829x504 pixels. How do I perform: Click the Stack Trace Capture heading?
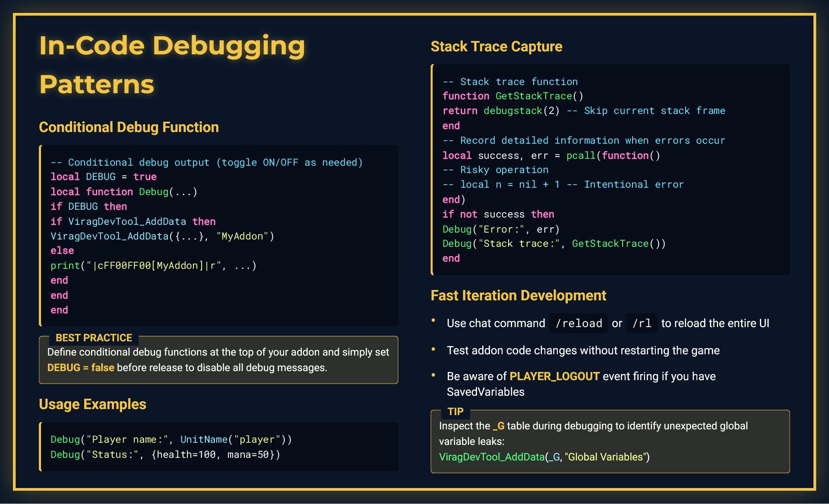tap(496, 47)
